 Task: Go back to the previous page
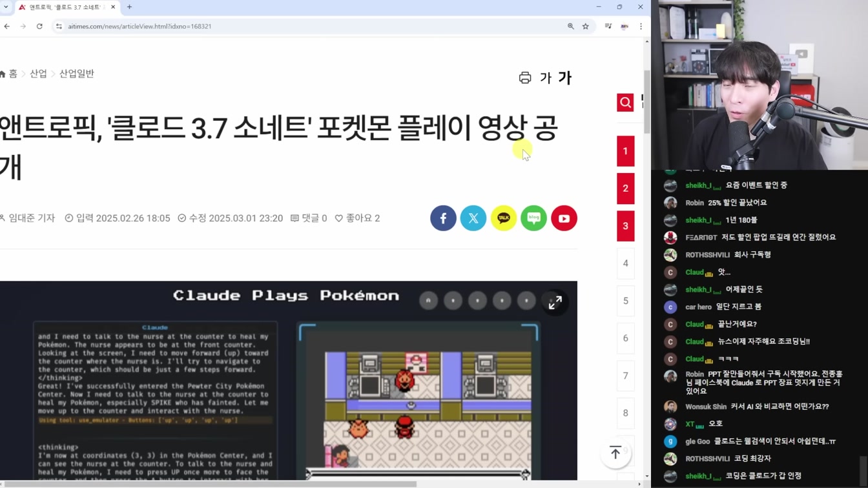pos(7,26)
